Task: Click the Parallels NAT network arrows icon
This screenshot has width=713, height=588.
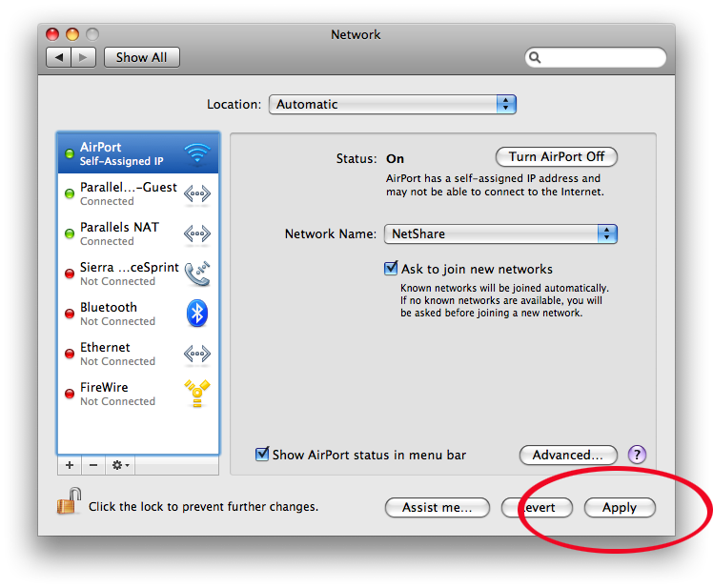Action: [197, 234]
